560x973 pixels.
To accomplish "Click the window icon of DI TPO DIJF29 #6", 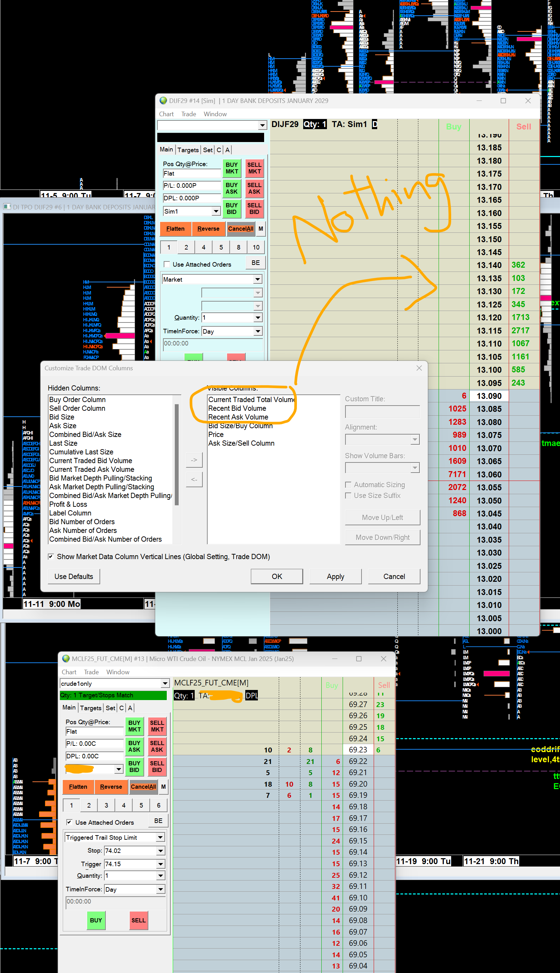I will tap(7, 207).
